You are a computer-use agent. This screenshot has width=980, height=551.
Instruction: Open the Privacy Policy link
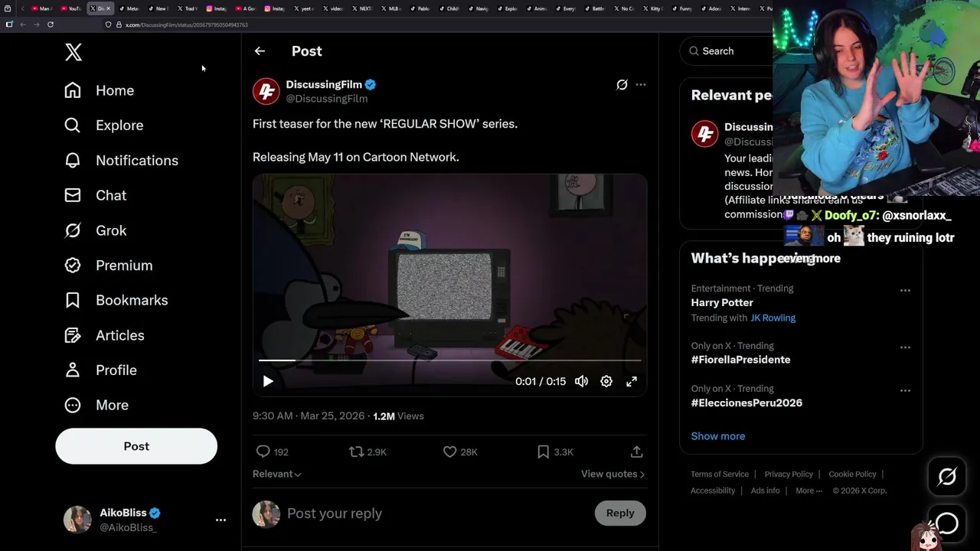[x=789, y=474]
